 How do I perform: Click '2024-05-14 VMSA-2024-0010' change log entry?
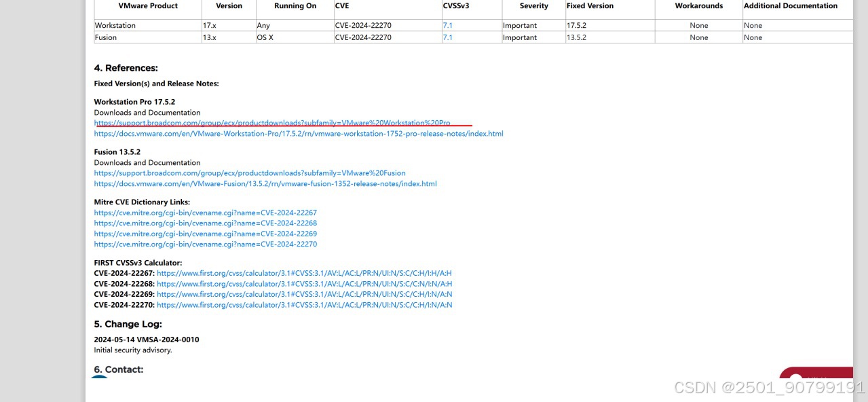[147, 340]
